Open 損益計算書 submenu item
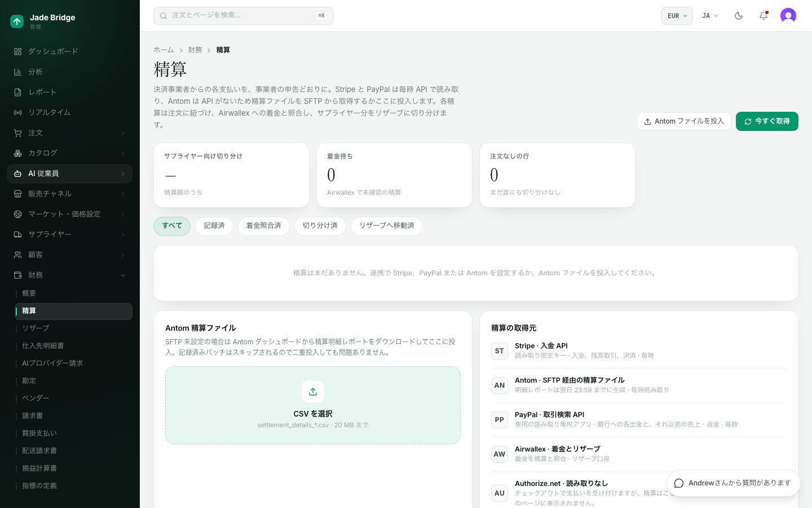Screen dimensions: 812x508 coord(74,468)
